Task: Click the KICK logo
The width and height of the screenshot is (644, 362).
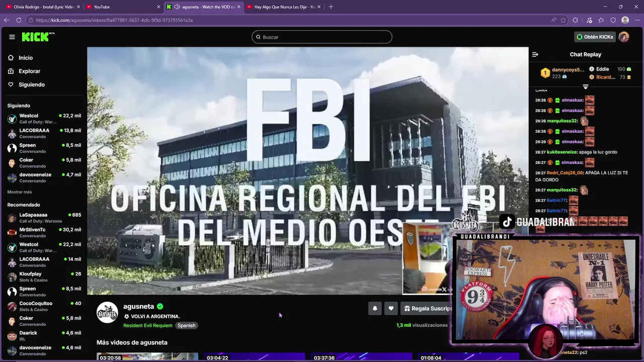Action: point(38,37)
